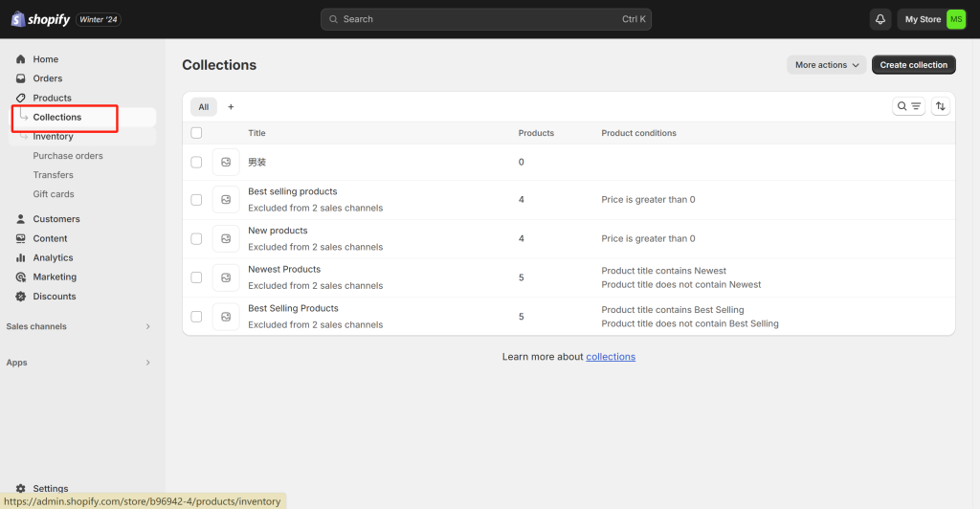Open the My Store account menu

[934, 19]
